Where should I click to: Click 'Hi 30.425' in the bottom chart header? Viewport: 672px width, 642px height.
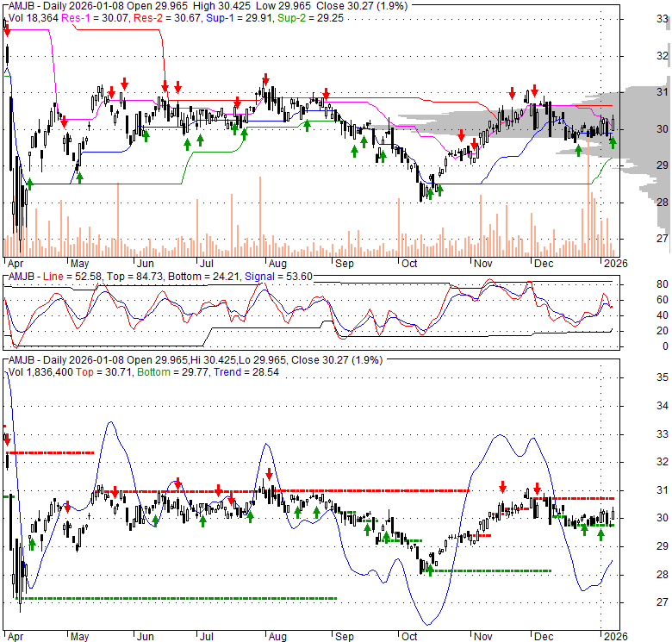tap(214, 360)
